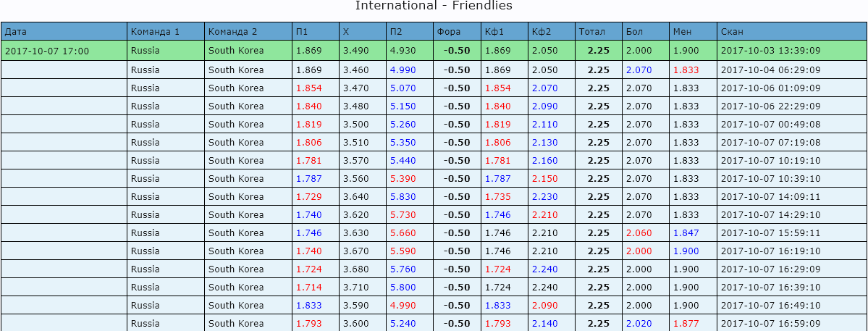
Task: Click the П2 value 4.930 in green row
Action: pyautogui.click(x=403, y=51)
